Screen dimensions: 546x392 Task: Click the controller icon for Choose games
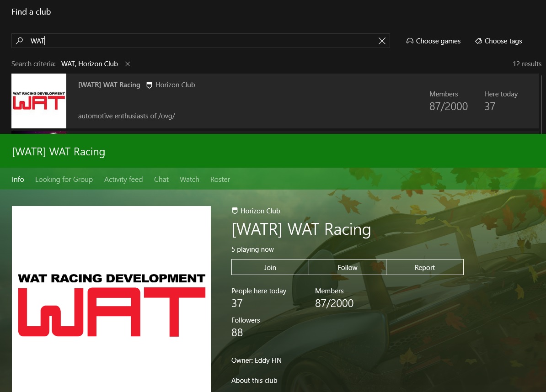click(x=410, y=41)
